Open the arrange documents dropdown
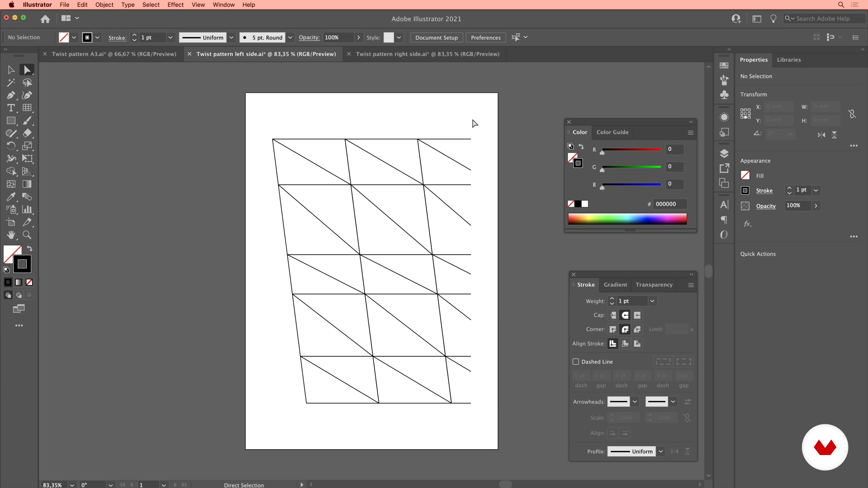 pyautogui.click(x=70, y=18)
